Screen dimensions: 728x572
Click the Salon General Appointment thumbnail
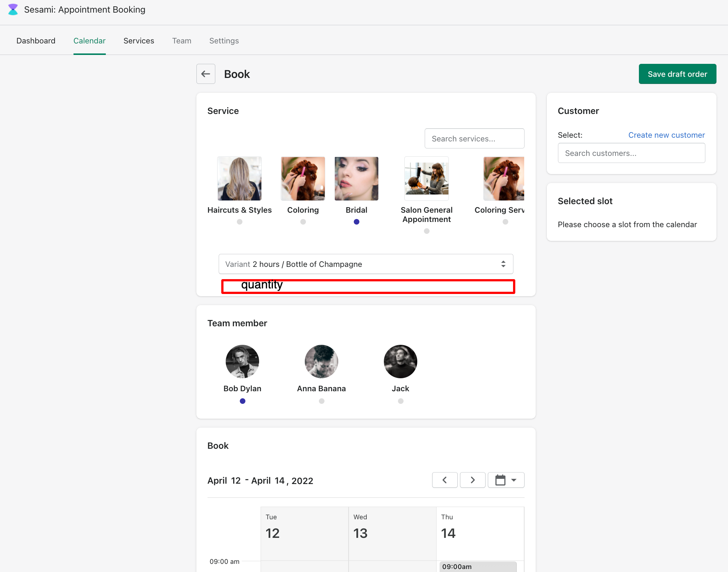point(427,179)
